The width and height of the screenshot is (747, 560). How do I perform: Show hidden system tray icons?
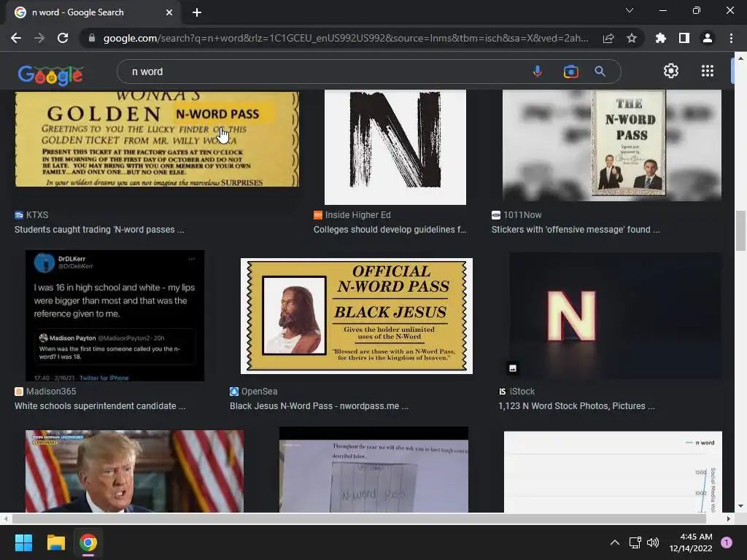(x=614, y=542)
